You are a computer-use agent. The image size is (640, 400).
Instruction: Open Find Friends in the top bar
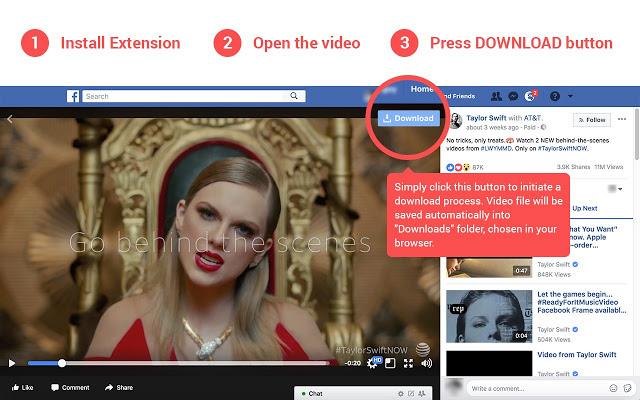(x=458, y=96)
